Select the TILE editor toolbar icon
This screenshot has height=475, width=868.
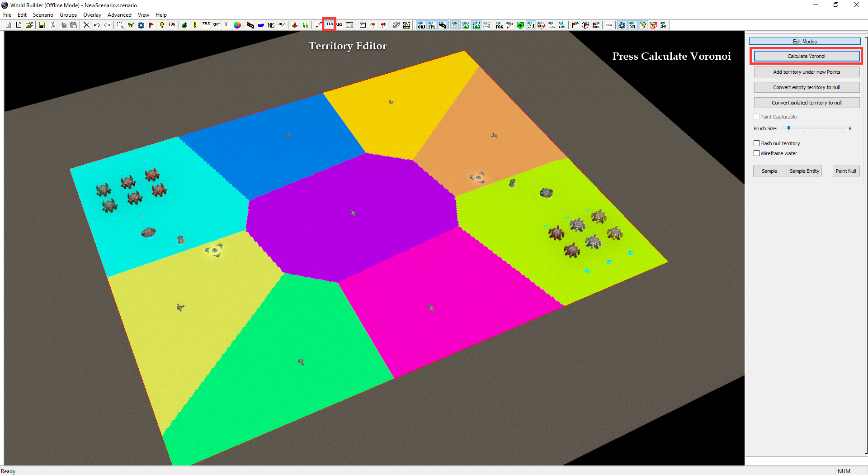coord(206,25)
